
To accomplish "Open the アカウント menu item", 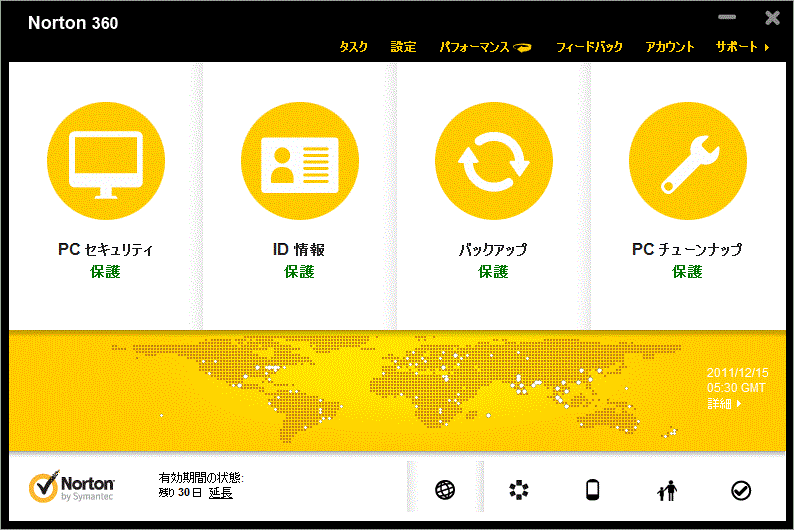I will click(x=669, y=47).
